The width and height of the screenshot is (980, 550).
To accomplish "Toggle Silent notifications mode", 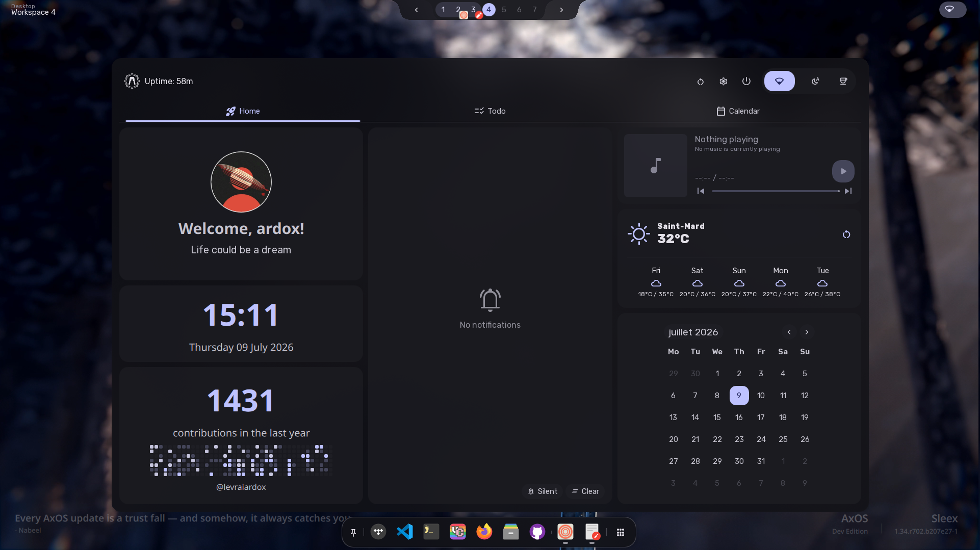I will click(x=543, y=491).
